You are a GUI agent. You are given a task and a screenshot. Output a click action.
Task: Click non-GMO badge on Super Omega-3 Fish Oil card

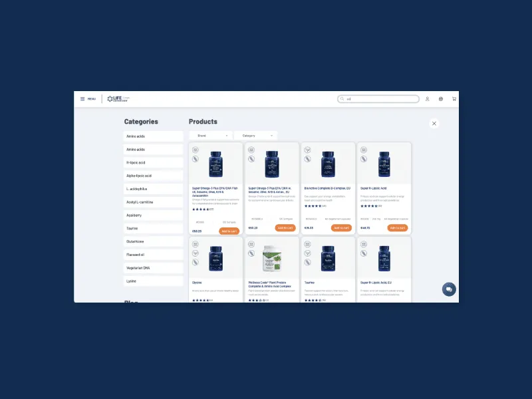[x=196, y=150]
